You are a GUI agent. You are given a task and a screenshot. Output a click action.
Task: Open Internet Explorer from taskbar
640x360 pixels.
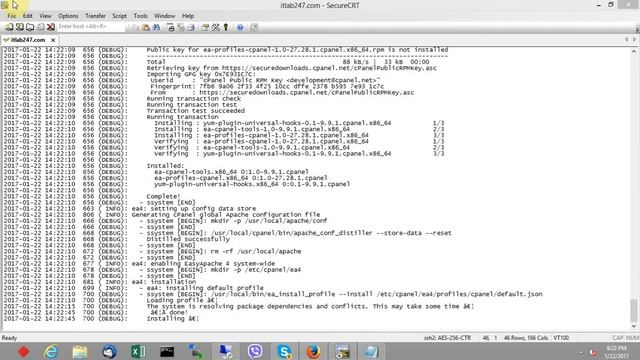[51, 351]
